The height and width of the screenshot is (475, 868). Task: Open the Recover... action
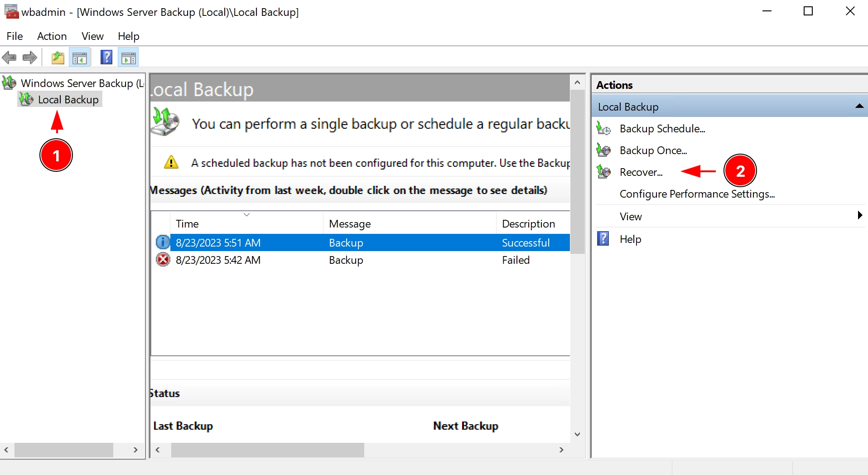coord(641,172)
